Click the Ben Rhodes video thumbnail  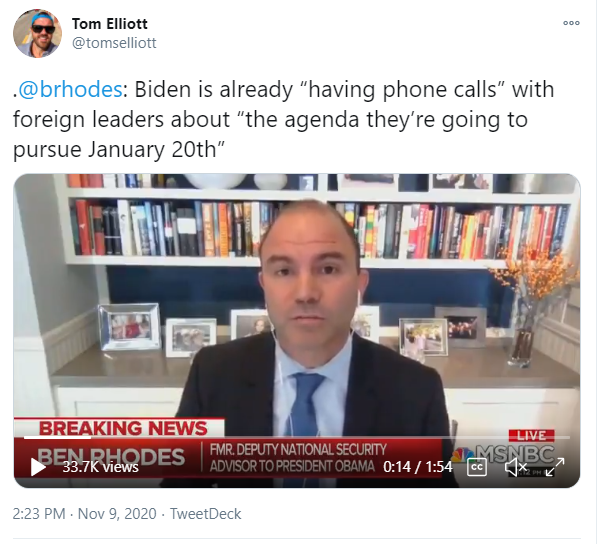pyautogui.click(x=297, y=330)
